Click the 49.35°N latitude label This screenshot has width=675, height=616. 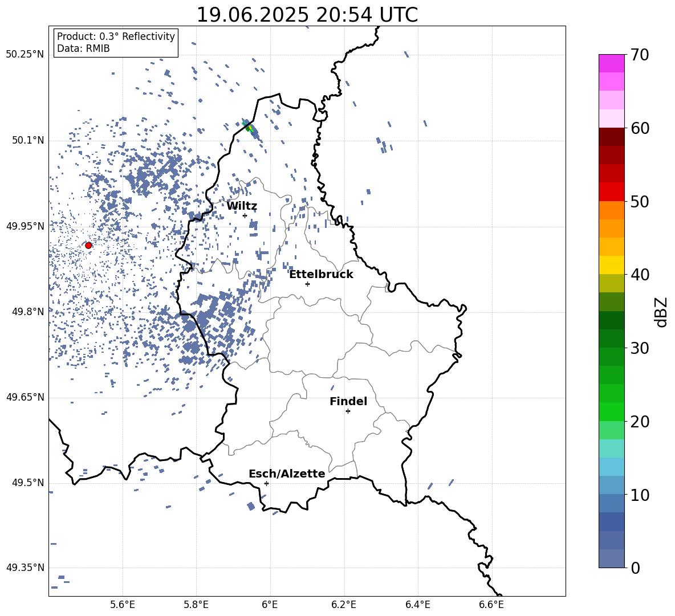tap(25, 568)
